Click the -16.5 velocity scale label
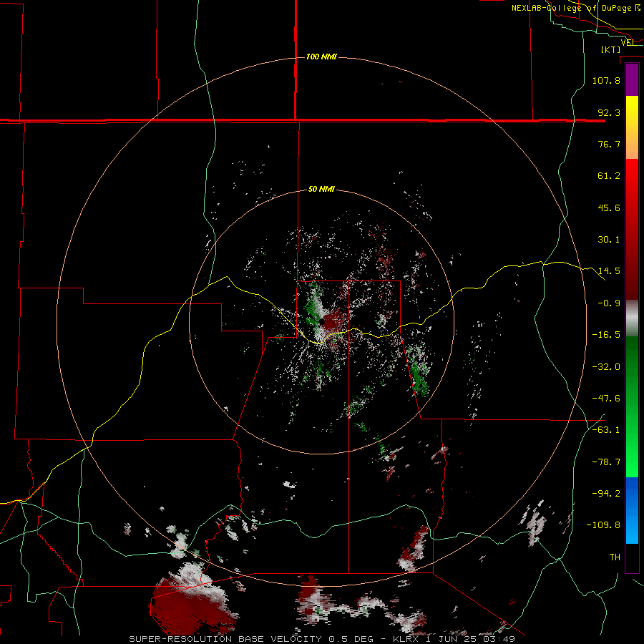Viewport: 644px width, 644px height. point(606,335)
